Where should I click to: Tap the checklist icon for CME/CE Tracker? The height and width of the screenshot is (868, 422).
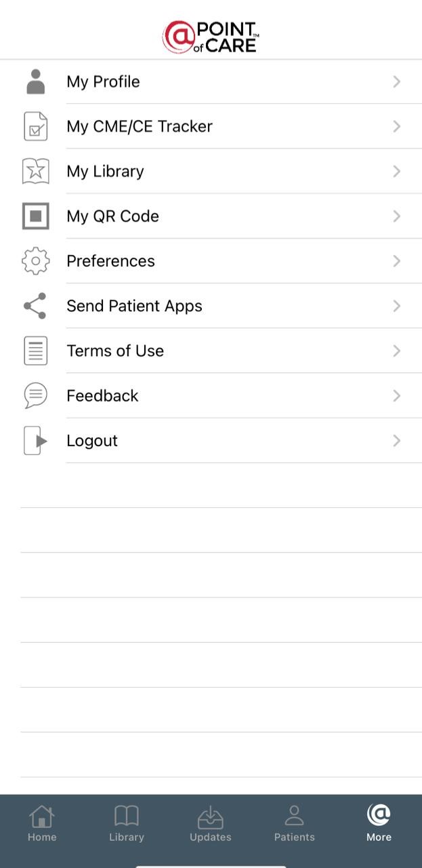[36, 126]
